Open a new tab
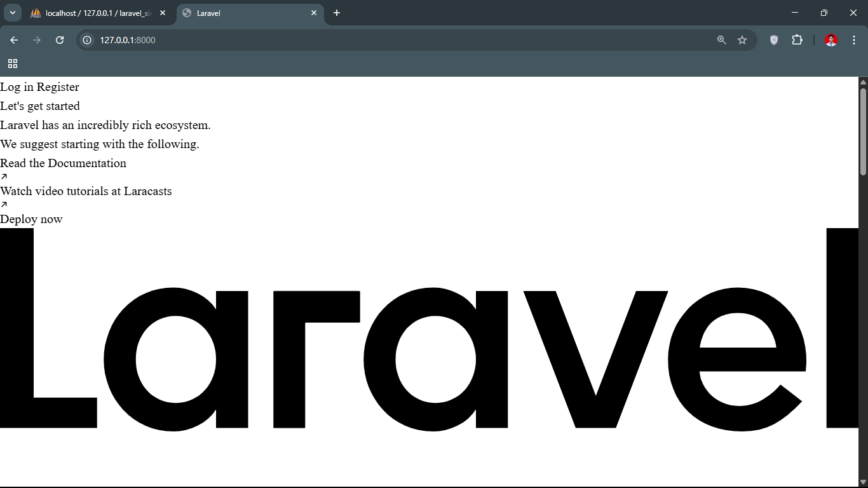The height and width of the screenshot is (488, 868). pyautogui.click(x=337, y=13)
